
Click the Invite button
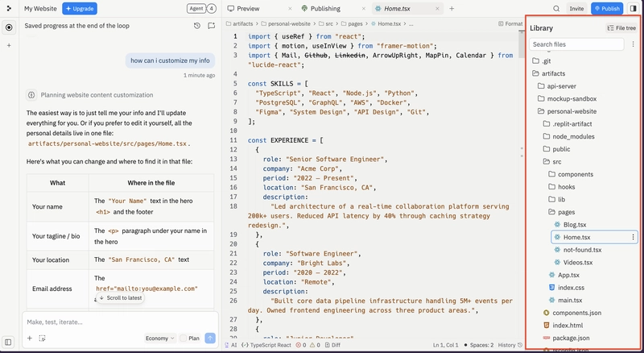pos(576,9)
